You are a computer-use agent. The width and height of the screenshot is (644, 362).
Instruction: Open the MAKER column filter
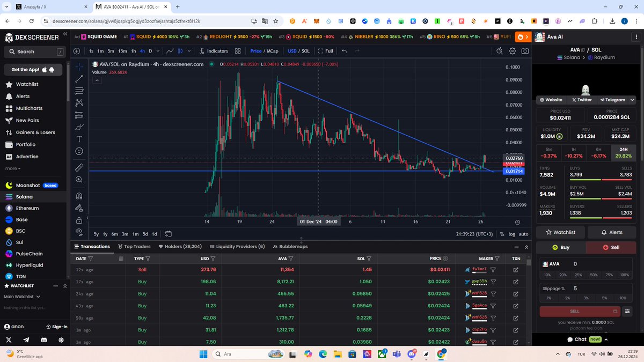point(497,258)
